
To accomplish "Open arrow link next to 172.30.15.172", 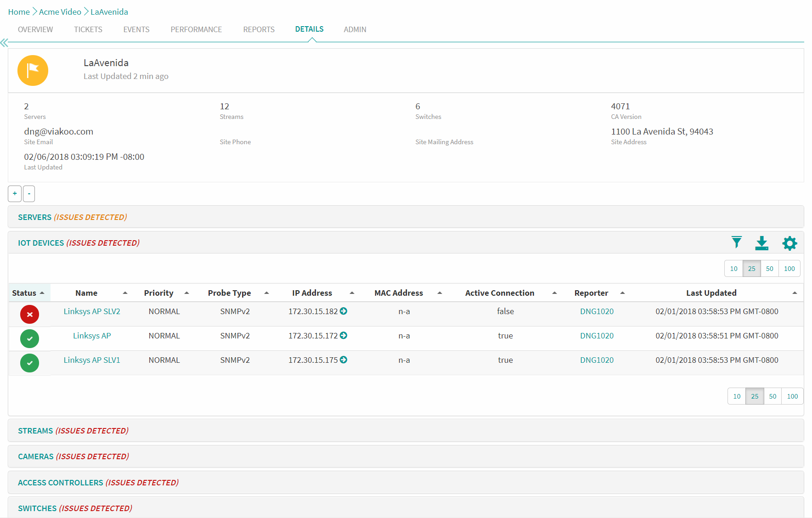I will pyautogui.click(x=344, y=335).
